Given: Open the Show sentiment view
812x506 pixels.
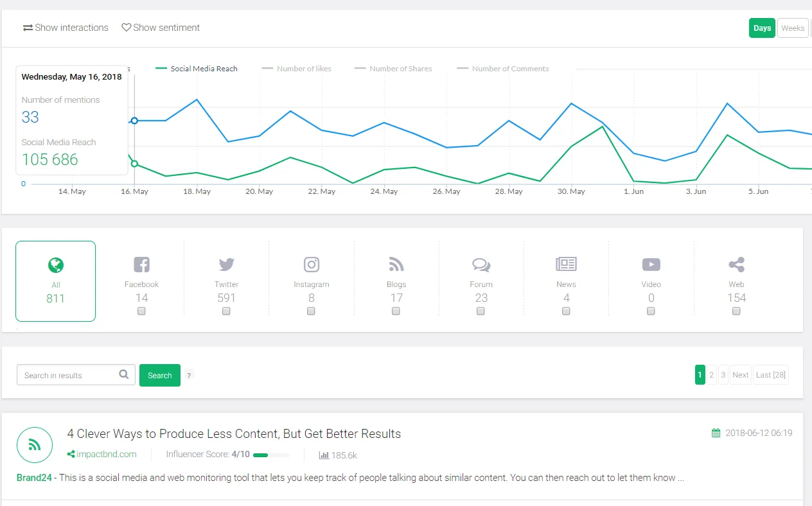Looking at the screenshot, I should coord(161,28).
